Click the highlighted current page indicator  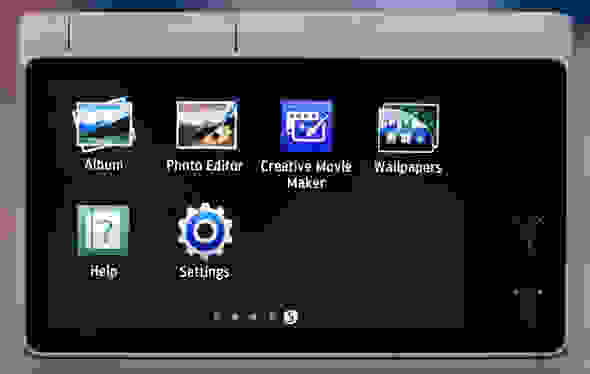290,316
